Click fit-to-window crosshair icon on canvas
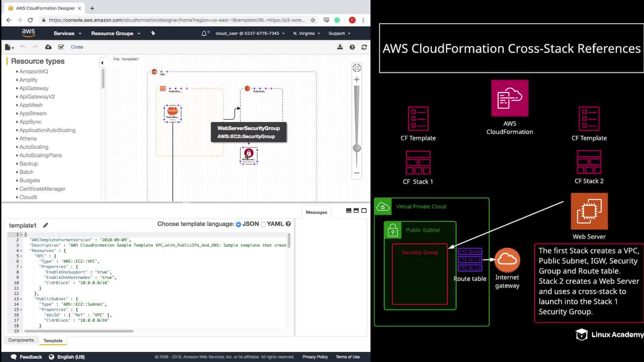 pos(357,68)
